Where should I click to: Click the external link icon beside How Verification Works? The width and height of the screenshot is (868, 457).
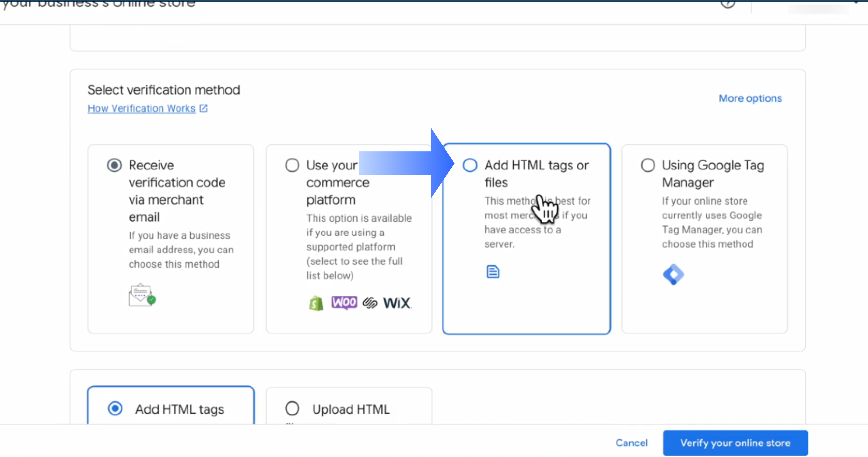tap(204, 108)
